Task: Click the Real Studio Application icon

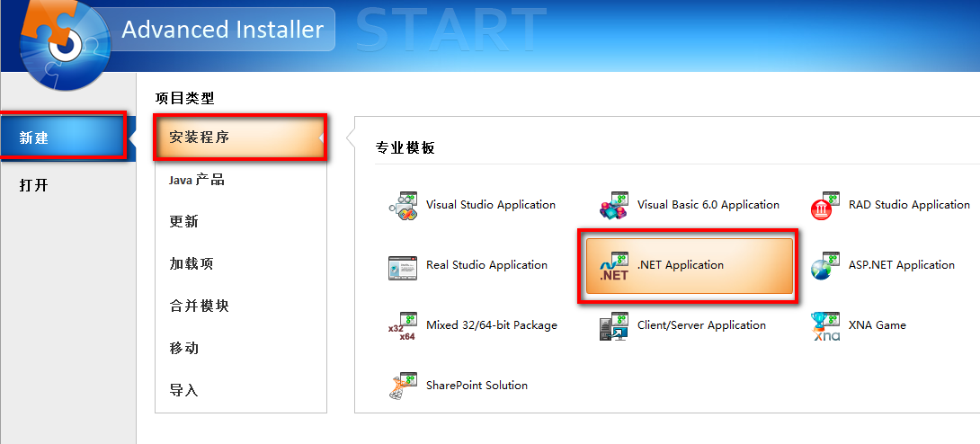Action: coord(403,267)
